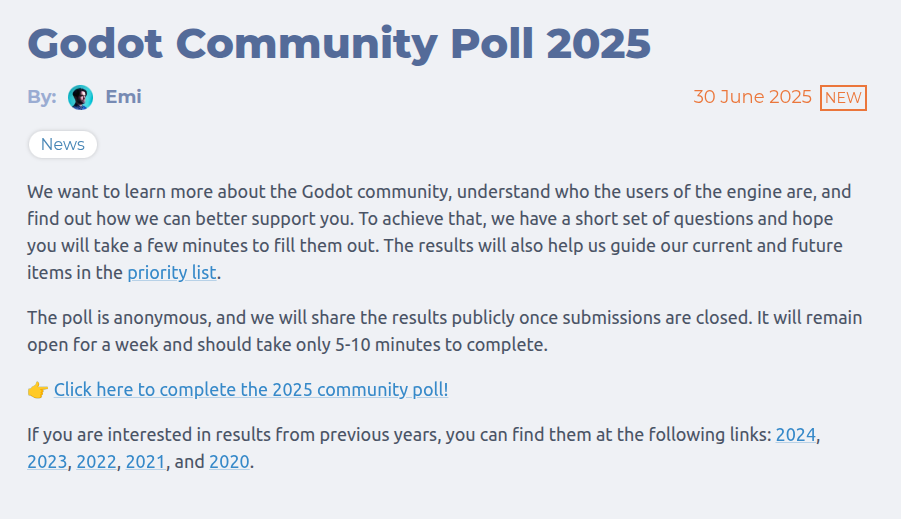901x519 pixels.
Task: Click here to complete the 2025 poll
Action: (x=251, y=390)
